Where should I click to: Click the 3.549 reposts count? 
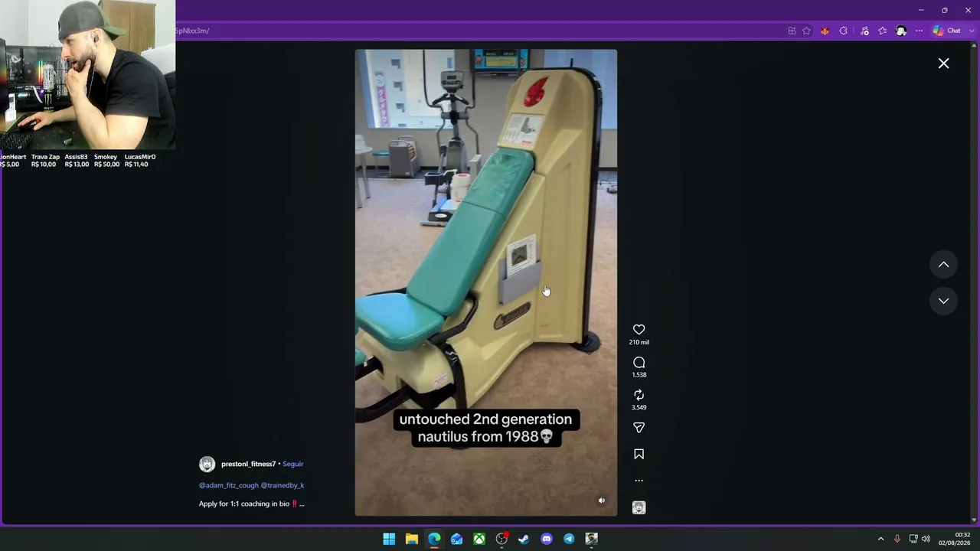click(639, 407)
